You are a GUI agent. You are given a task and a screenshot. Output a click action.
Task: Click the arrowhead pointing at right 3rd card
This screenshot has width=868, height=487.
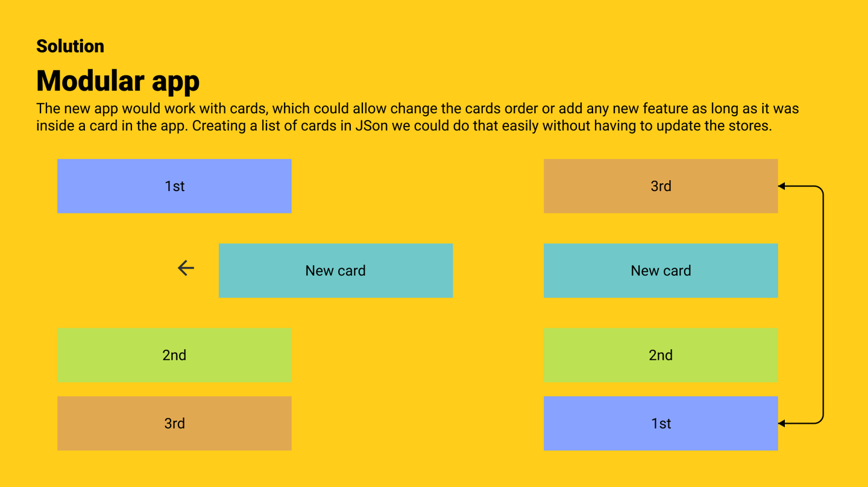(x=782, y=186)
